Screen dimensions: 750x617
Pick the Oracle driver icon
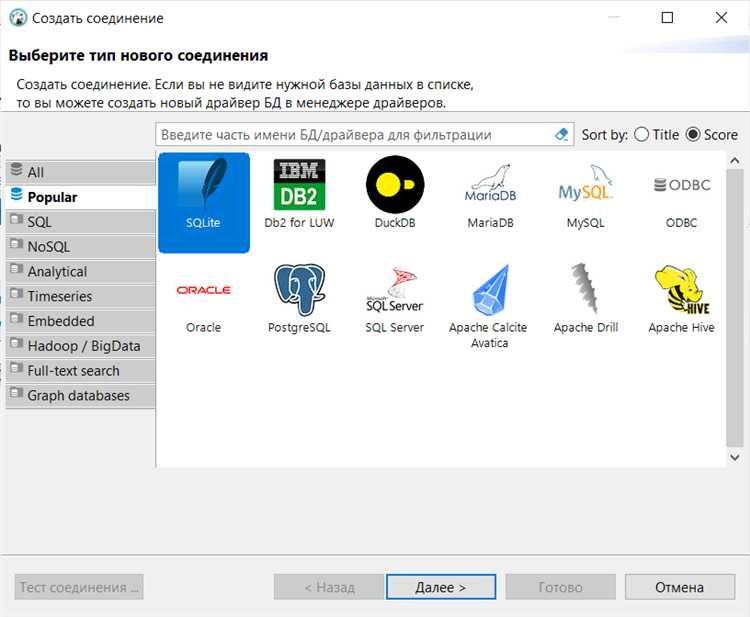(x=203, y=290)
